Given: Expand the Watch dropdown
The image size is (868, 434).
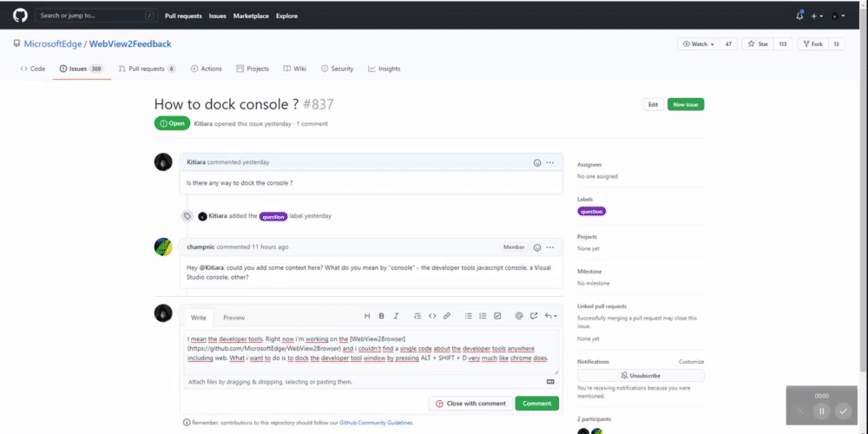Looking at the screenshot, I should click(x=699, y=44).
